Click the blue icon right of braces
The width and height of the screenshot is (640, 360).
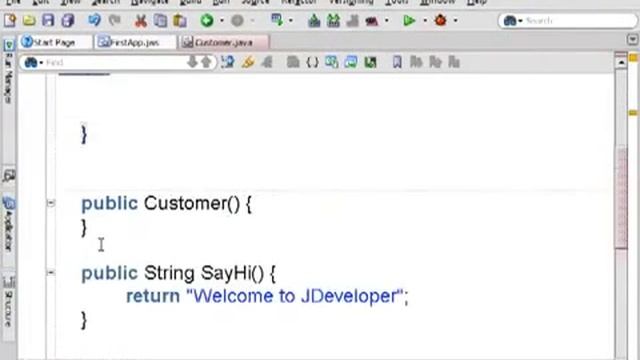pos(331,62)
